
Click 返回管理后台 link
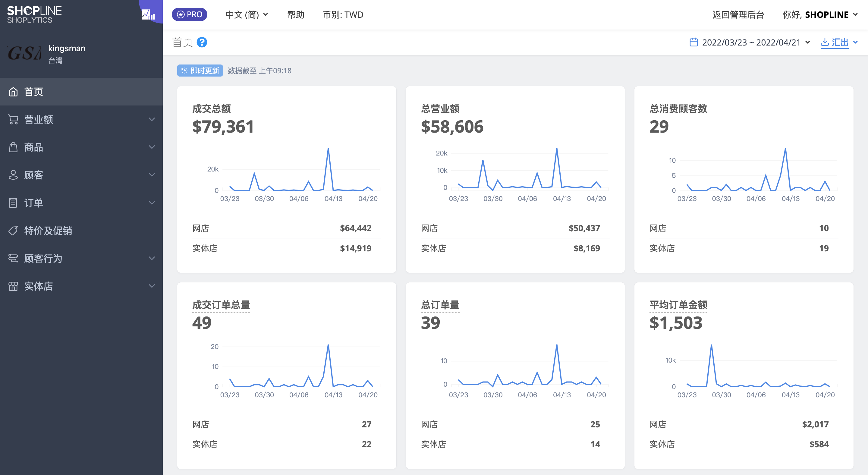point(738,14)
